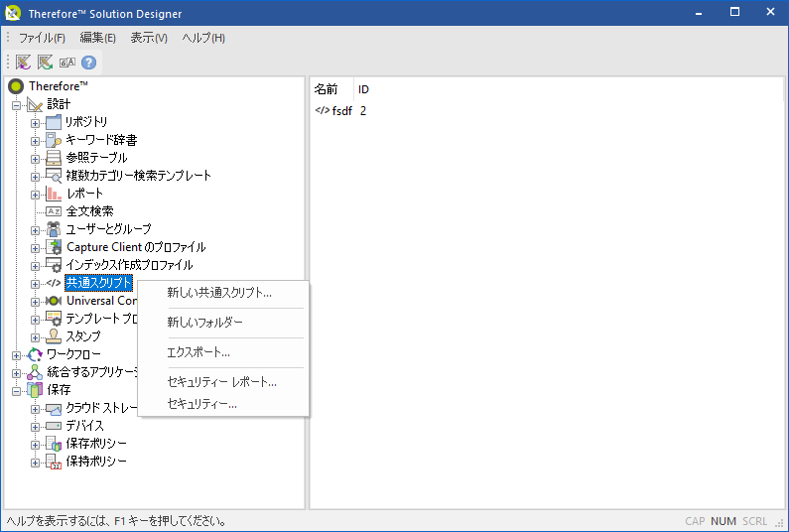Click the first designer toolbar icon
Image resolution: width=789 pixels, height=532 pixels.
click(x=23, y=63)
